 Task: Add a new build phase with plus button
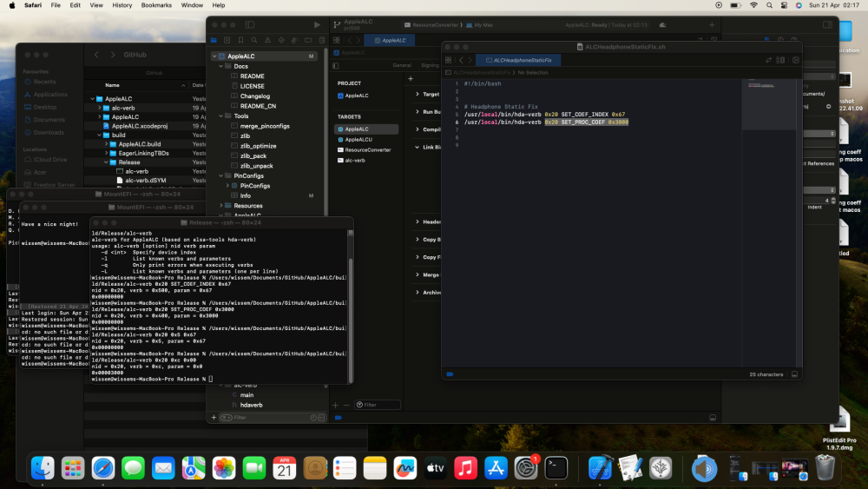coord(411,79)
